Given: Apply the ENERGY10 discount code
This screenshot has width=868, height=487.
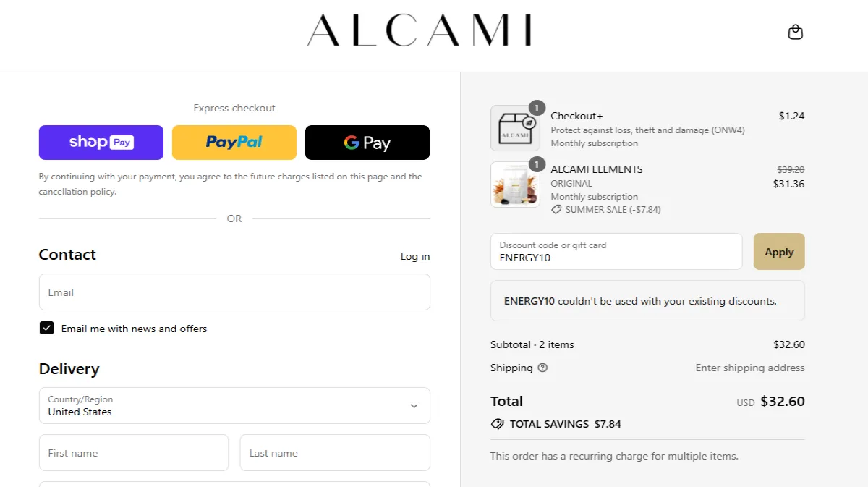Looking at the screenshot, I should [778, 252].
